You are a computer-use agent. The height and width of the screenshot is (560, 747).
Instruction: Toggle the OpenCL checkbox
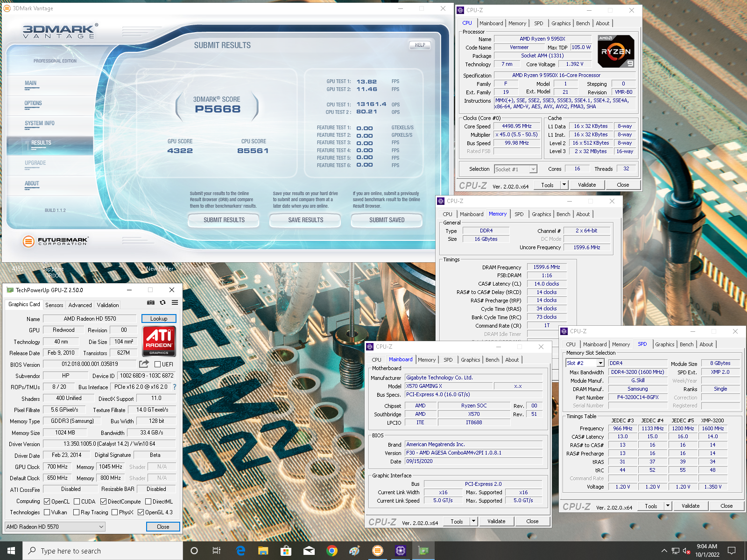coord(47,502)
